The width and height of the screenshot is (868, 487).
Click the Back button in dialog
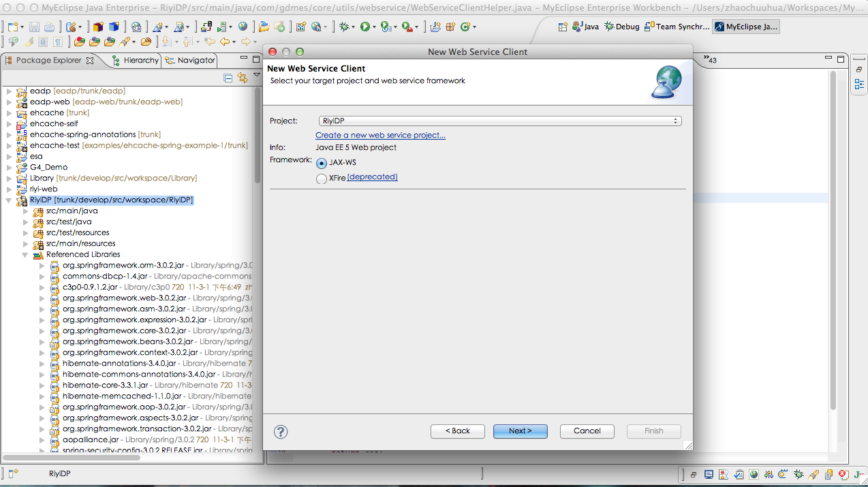[x=458, y=431]
